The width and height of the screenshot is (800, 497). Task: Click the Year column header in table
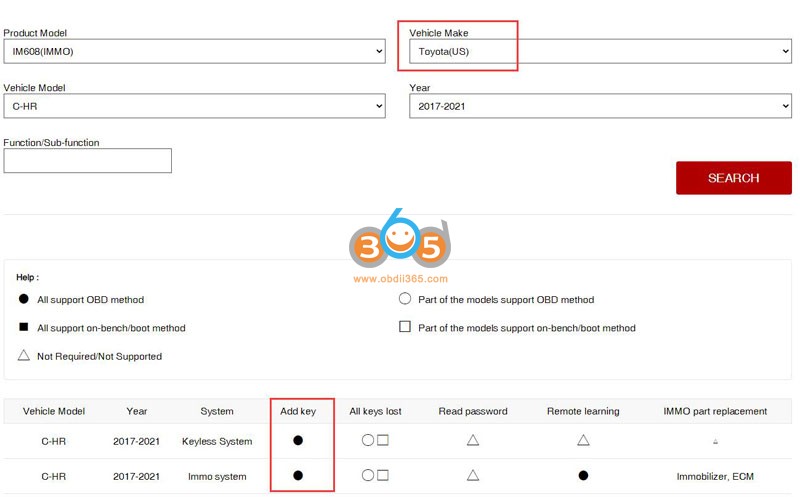137,411
